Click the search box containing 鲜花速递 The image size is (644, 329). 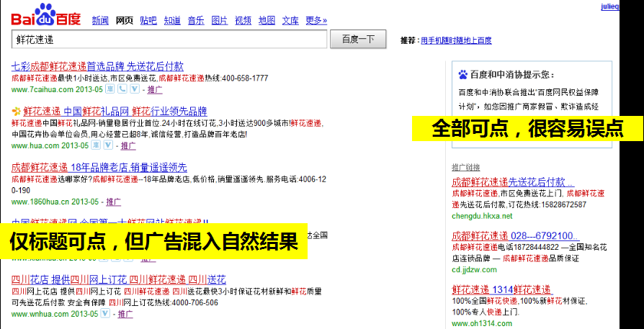[x=169, y=40]
